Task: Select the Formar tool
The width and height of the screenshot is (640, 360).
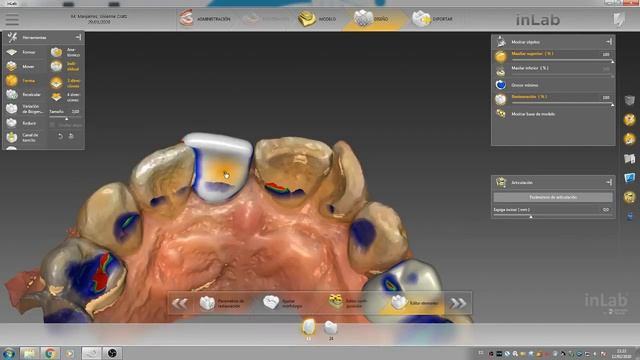Action: point(22,52)
